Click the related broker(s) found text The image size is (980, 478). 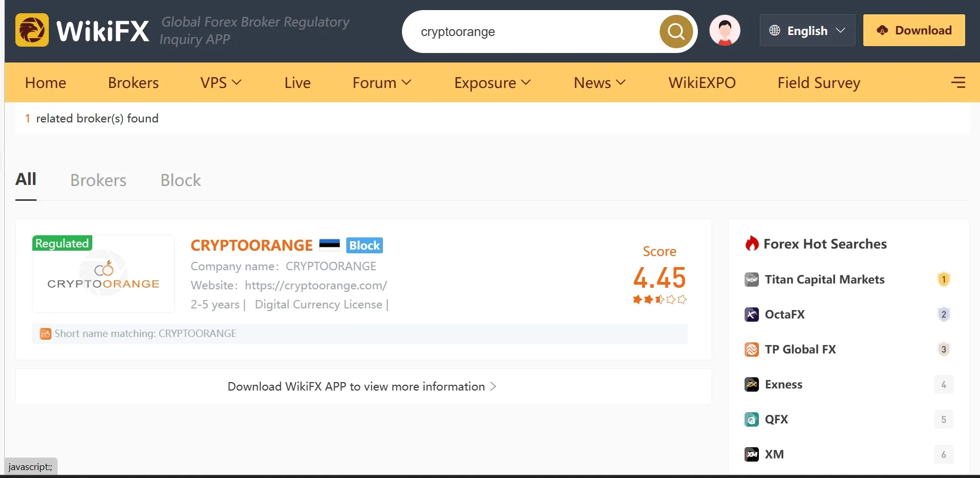coord(97,118)
